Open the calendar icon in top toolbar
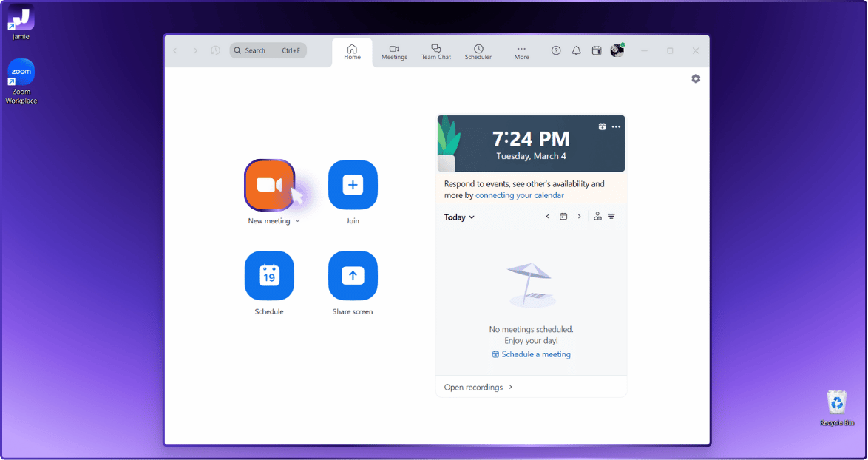868x460 pixels. [x=596, y=50]
